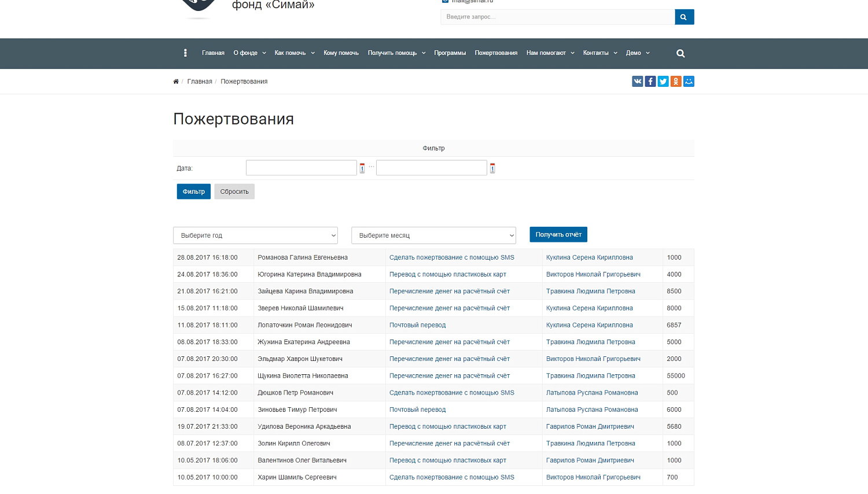
Task: Share the page on Facebook
Action: point(650,82)
